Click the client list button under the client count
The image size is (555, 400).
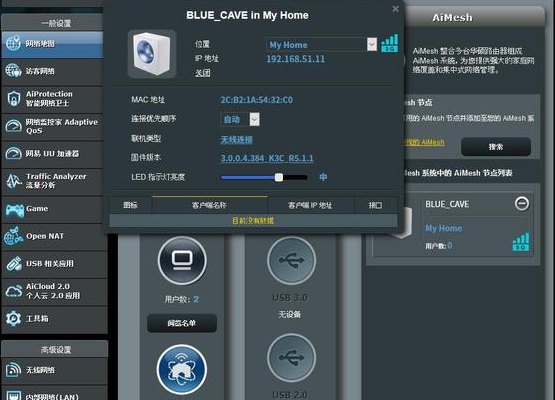[x=182, y=323]
